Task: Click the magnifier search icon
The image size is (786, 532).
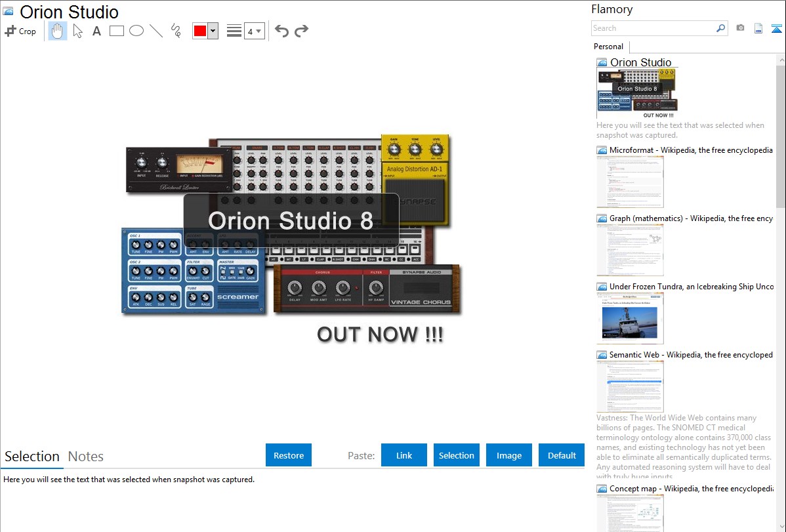Action: 720,28
